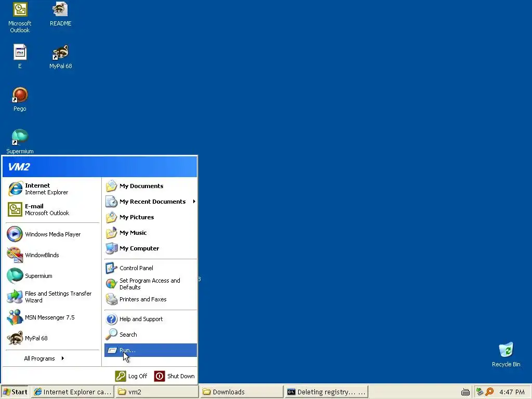
Task: Open My Documents folder
Action: 151,186
